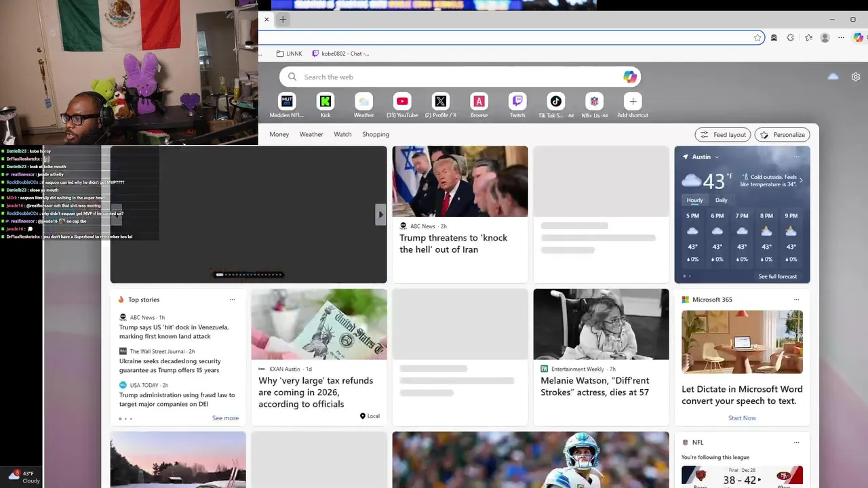Open the browser Settings and more ellipsis
This screenshot has height=488, width=868.
tap(842, 38)
